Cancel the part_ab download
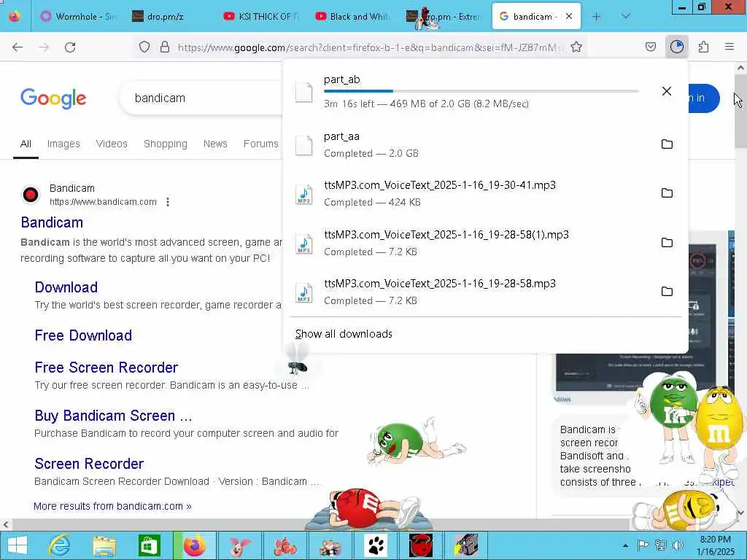Image resolution: width=747 pixels, height=560 pixels. (x=667, y=91)
